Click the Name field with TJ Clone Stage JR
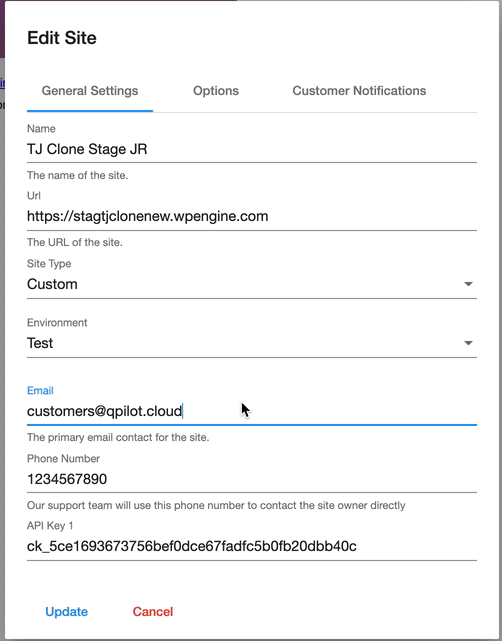This screenshot has width=502, height=641. coord(252,149)
